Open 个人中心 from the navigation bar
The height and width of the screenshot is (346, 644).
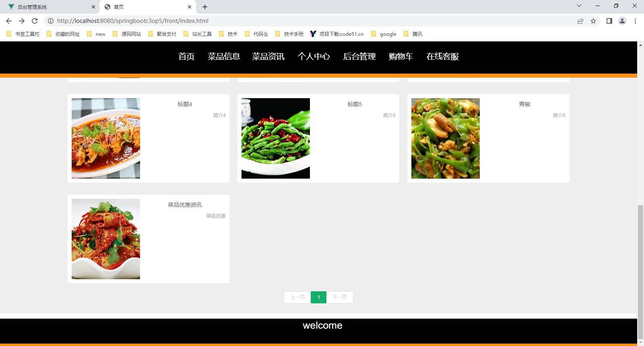[x=314, y=57]
